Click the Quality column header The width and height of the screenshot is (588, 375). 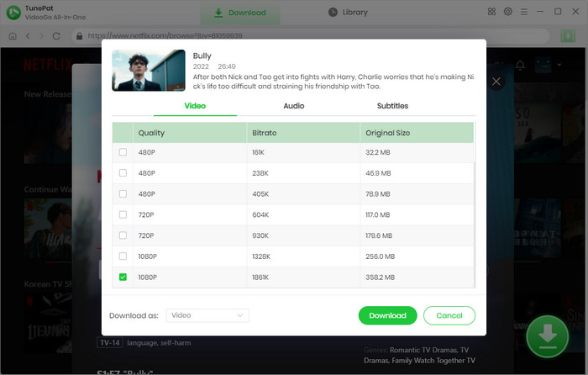click(x=189, y=133)
